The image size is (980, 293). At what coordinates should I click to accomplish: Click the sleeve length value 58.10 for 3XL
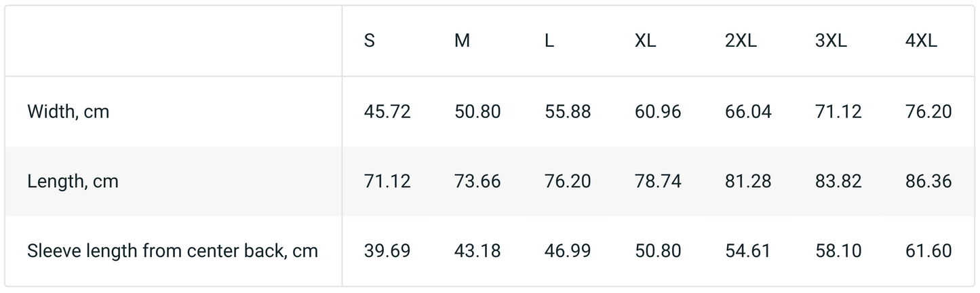click(838, 251)
